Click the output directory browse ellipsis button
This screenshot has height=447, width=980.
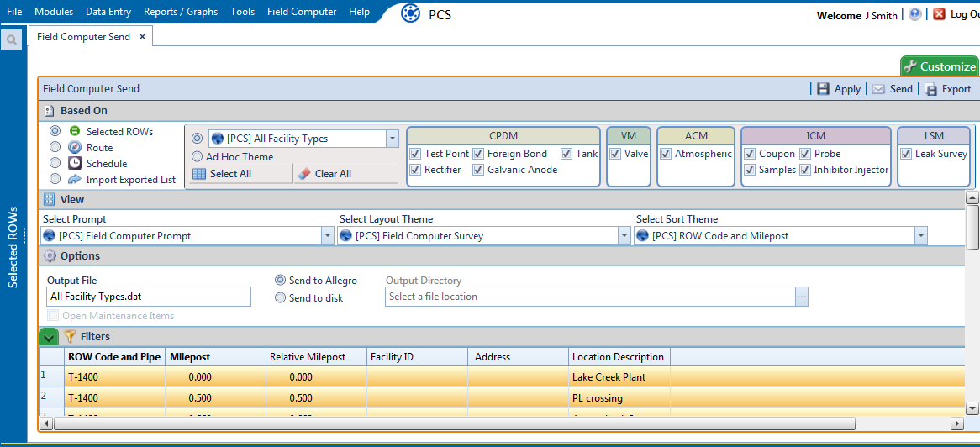coord(801,297)
